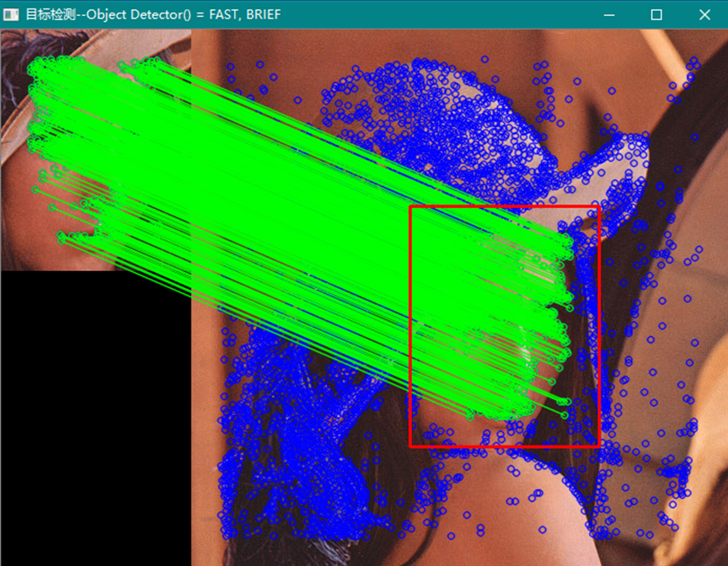Close the Object Detector window
Viewport: 728px width, 566px height.
click(x=704, y=15)
